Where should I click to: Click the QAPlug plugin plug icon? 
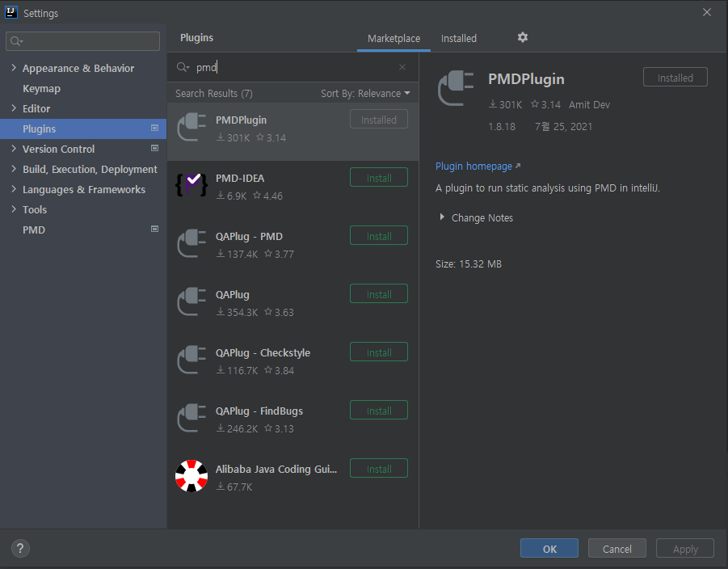coord(191,301)
